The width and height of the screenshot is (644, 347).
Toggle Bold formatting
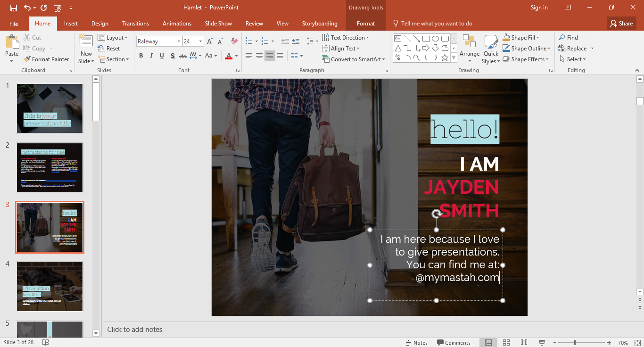pyautogui.click(x=141, y=56)
